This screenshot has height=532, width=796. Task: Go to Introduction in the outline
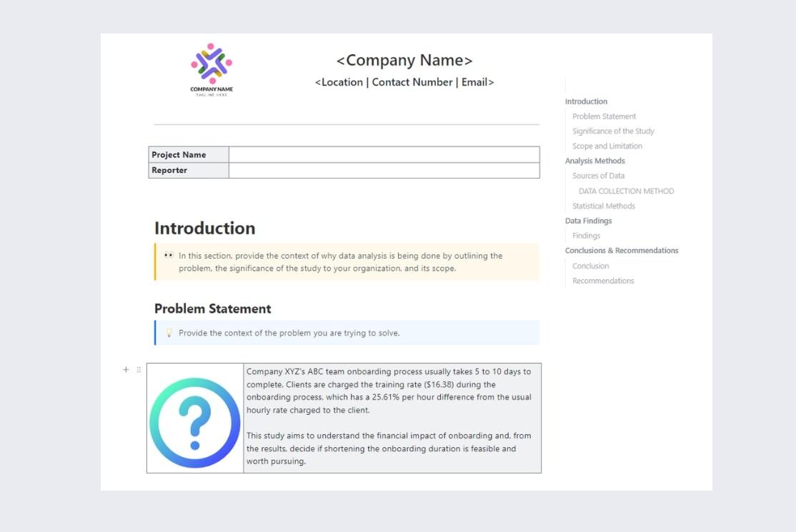(x=586, y=101)
